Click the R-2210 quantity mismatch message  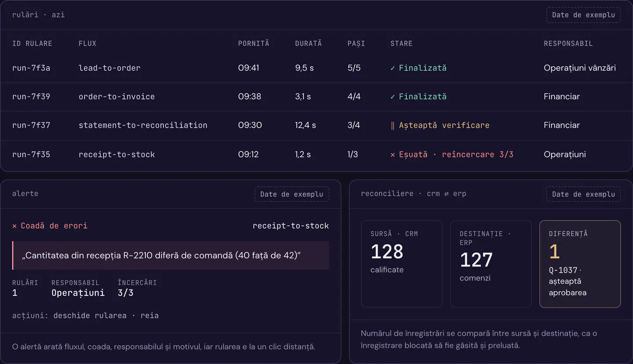pos(171,256)
